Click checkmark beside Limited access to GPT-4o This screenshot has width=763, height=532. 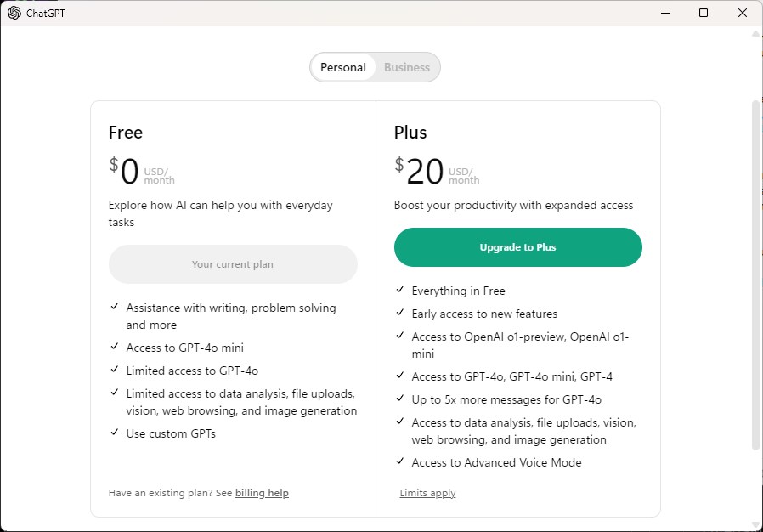tap(115, 370)
